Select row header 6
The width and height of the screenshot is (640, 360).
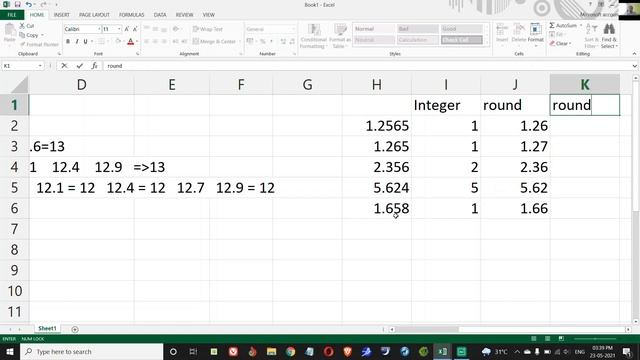14,208
